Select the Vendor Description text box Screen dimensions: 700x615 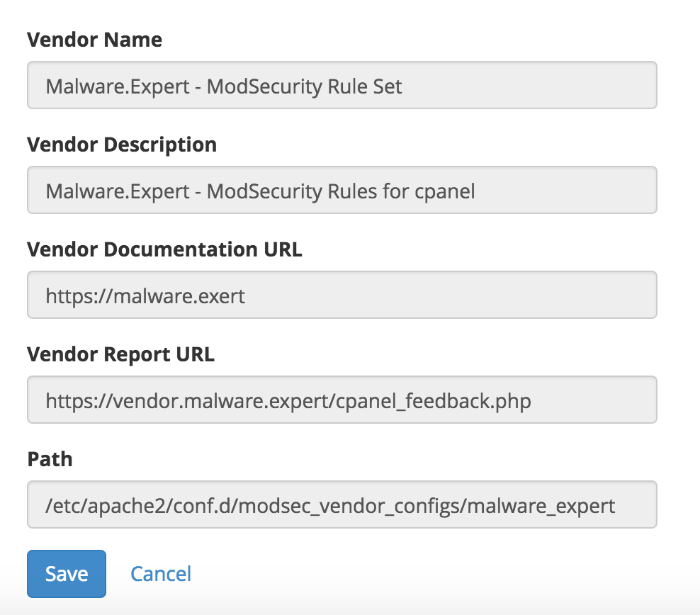[342, 190]
